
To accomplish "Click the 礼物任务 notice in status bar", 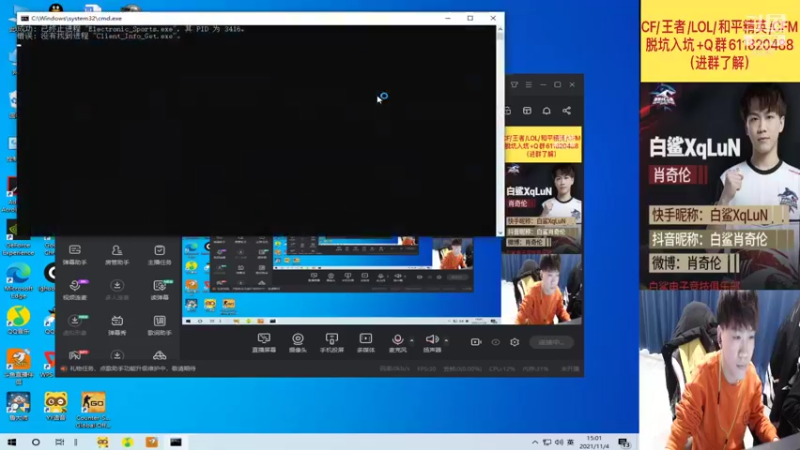I will point(133,368).
